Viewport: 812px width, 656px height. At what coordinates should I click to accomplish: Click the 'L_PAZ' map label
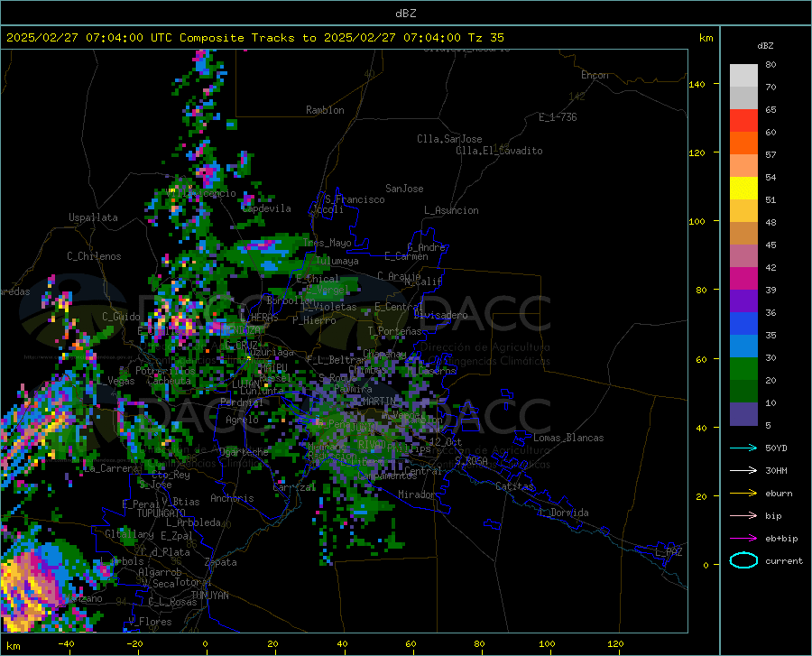click(x=669, y=552)
